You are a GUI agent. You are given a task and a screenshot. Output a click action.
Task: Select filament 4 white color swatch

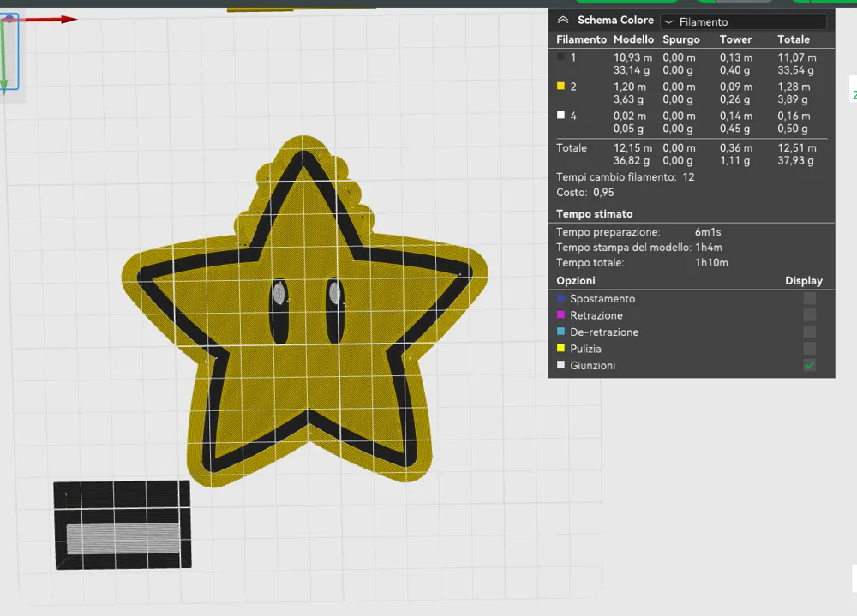[560, 116]
